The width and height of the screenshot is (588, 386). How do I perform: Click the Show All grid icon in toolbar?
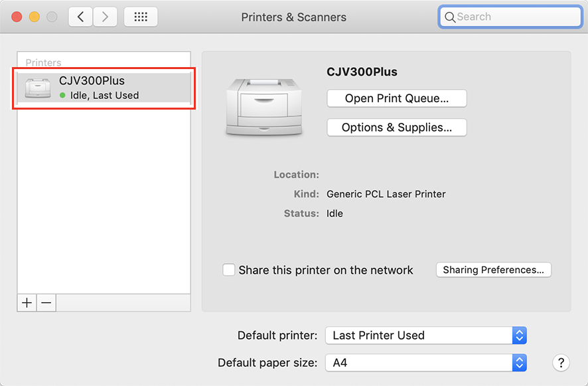[x=140, y=17]
